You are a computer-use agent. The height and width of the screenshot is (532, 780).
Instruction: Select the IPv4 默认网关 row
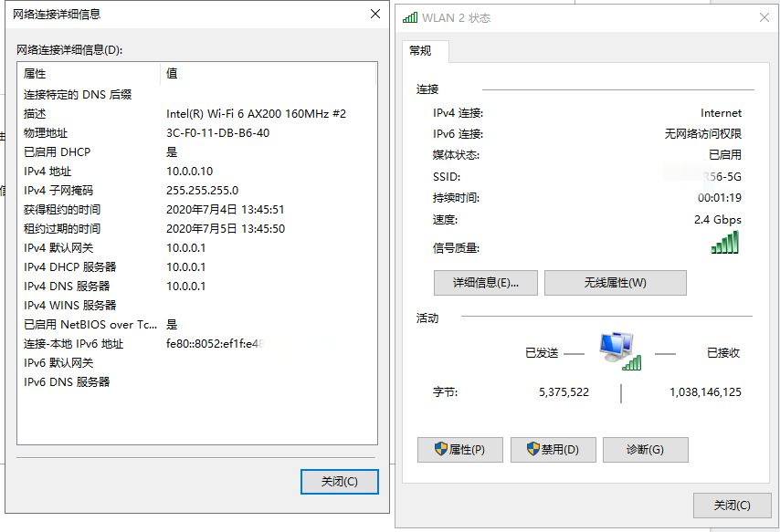tap(197, 247)
